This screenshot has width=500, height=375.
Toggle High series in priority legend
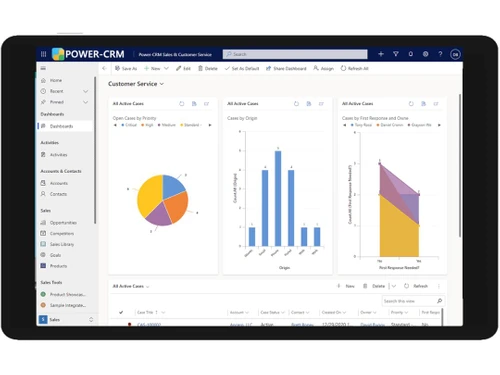147,125
